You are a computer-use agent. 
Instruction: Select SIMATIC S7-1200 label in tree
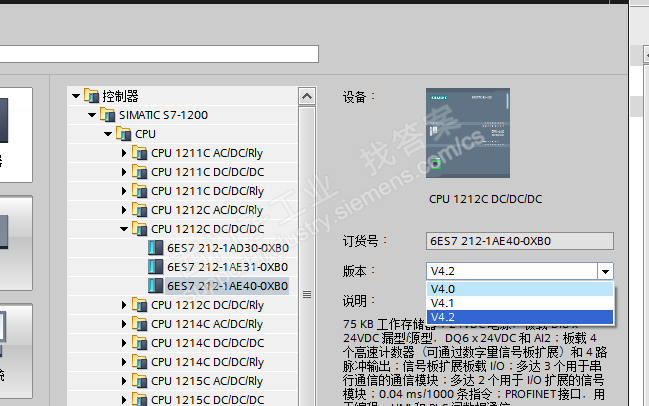(163, 115)
